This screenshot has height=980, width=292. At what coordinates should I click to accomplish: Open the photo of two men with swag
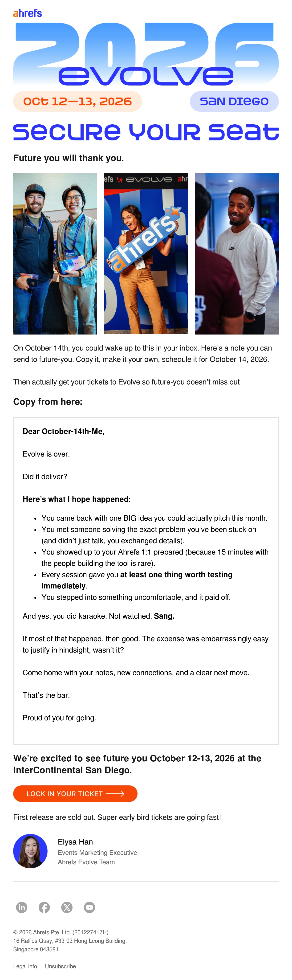tap(55, 254)
